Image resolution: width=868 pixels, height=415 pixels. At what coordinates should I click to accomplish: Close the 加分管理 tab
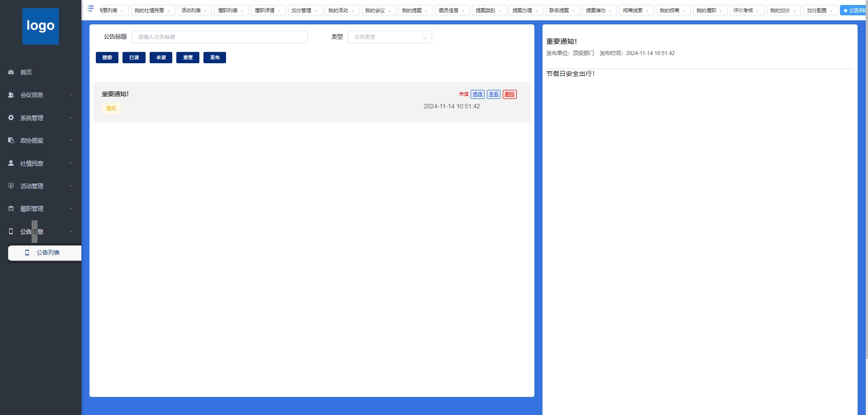(x=316, y=11)
